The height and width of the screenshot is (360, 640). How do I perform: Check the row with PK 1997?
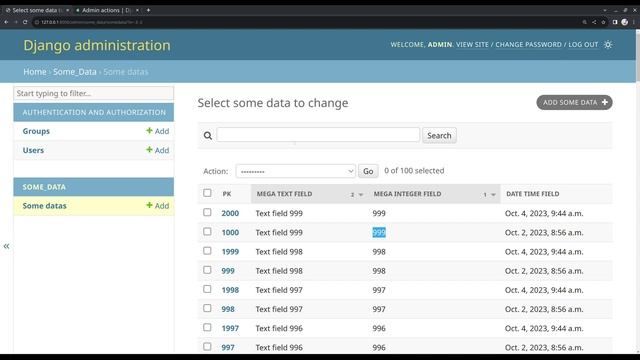click(207, 327)
